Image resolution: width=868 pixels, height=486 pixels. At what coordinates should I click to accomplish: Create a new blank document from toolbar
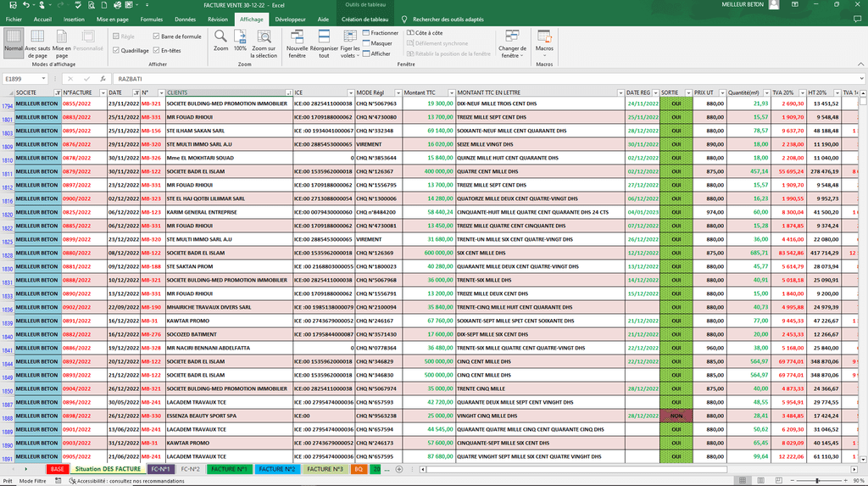click(x=104, y=5)
